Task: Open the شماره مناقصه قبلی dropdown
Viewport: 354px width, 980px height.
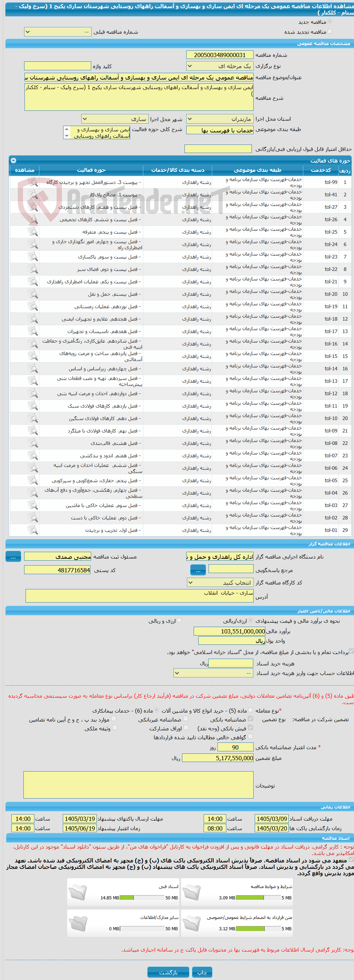Action: (x=58, y=32)
